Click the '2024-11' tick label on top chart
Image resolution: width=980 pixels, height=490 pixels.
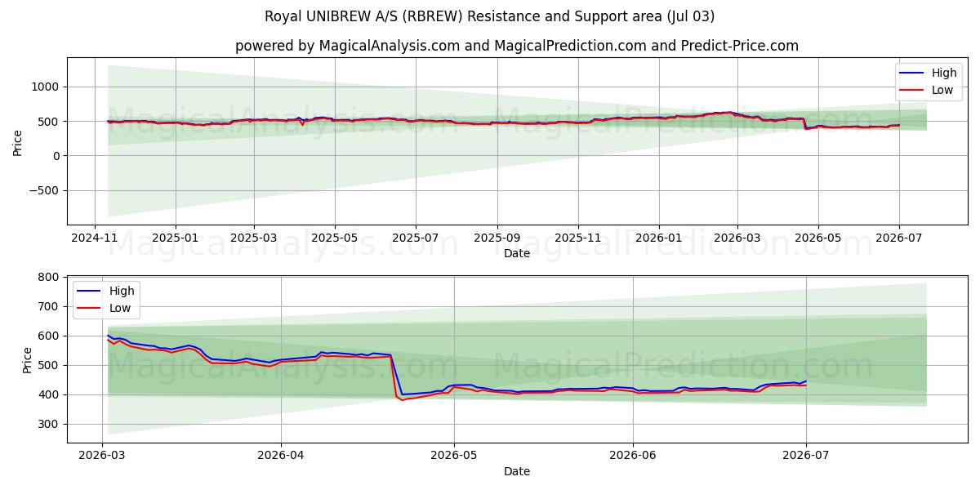click(x=95, y=237)
